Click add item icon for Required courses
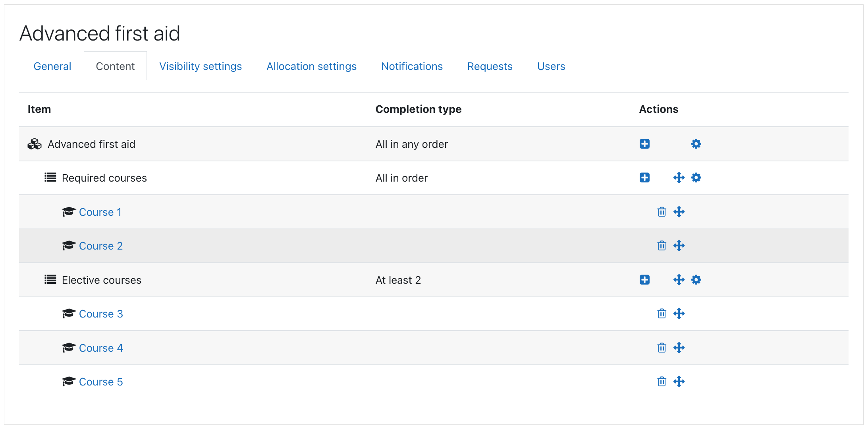The height and width of the screenshot is (430, 868). point(644,178)
